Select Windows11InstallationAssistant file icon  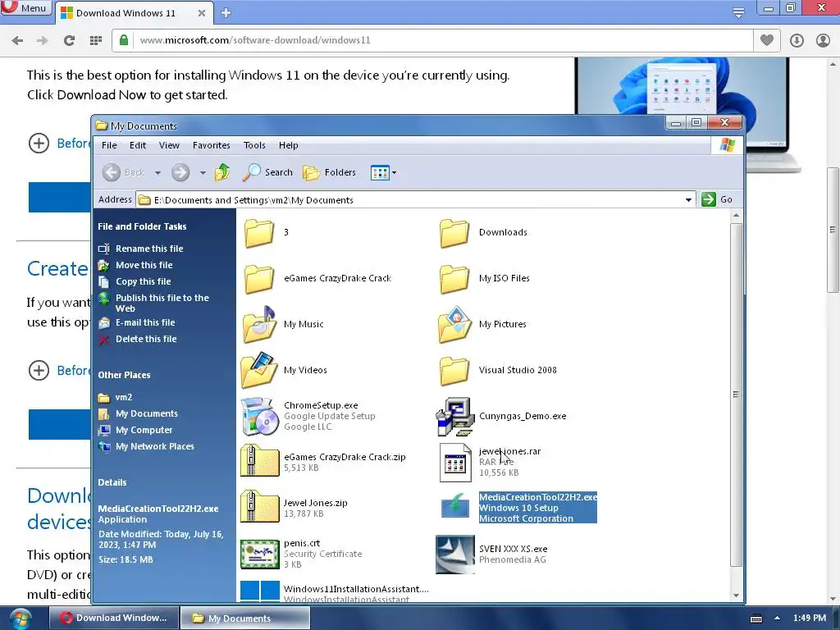coord(260,591)
